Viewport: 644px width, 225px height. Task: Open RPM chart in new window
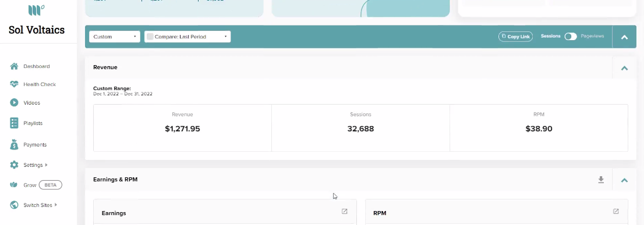pos(616,212)
